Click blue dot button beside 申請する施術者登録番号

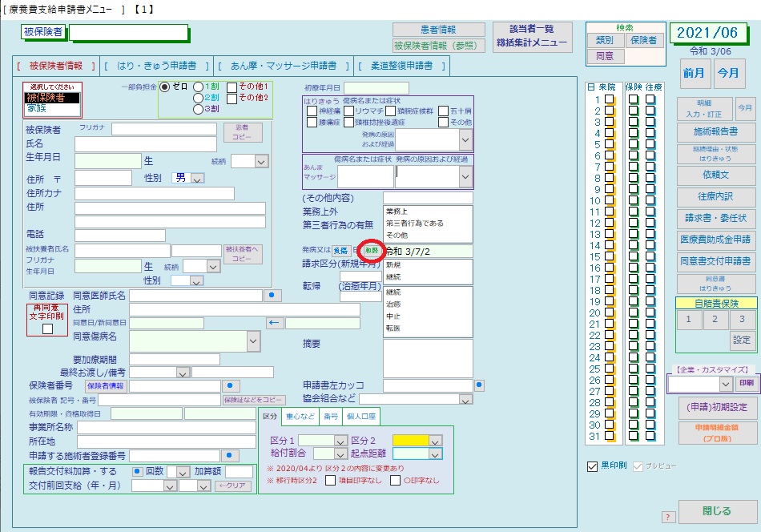230,455
